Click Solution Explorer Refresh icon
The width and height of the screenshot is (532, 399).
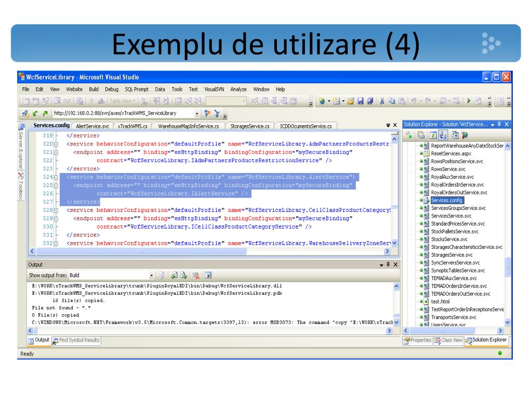click(x=433, y=136)
